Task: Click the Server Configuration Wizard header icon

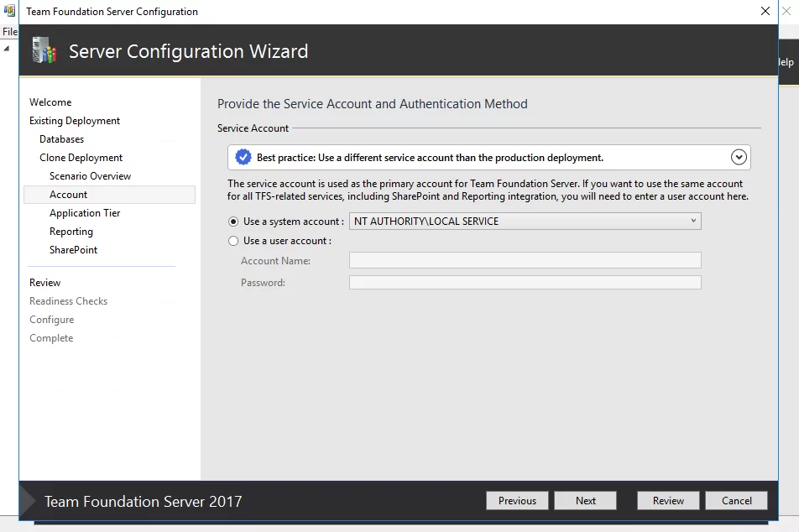Action: (x=44, y=51)
